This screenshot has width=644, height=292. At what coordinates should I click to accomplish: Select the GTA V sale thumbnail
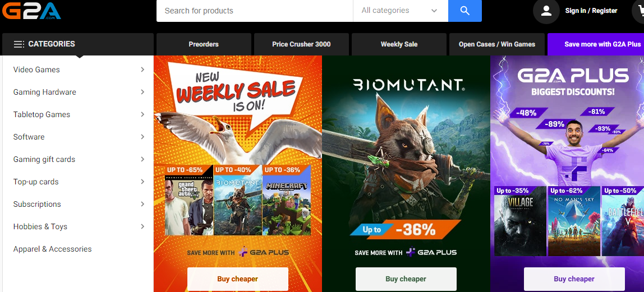click(189, 200)
